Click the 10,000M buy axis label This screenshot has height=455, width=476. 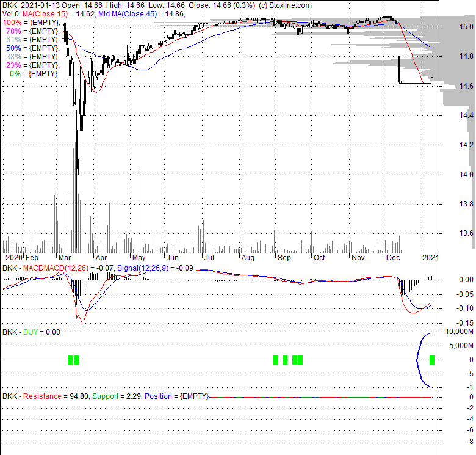click(460, 331)
